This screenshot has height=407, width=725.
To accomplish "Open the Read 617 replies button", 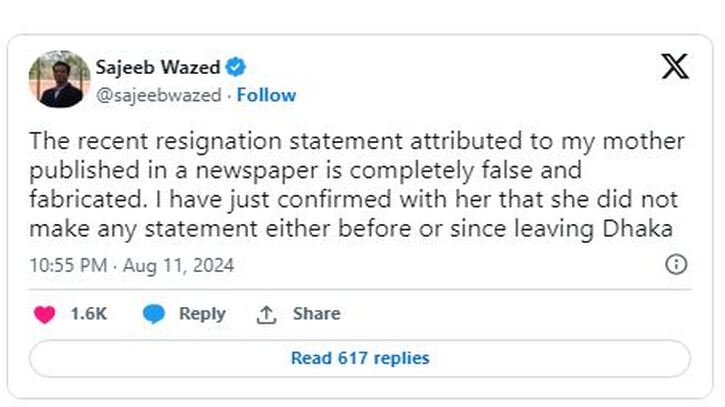I will (x=360, y=358).
